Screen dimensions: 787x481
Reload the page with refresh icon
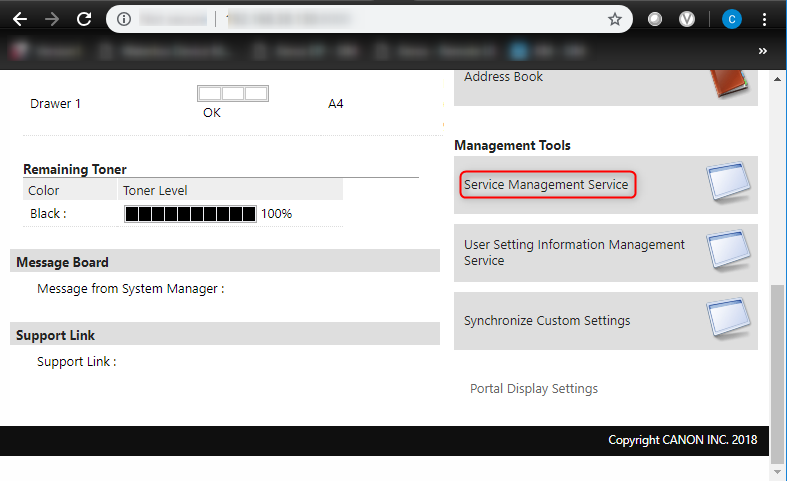(x=84, y=19)
